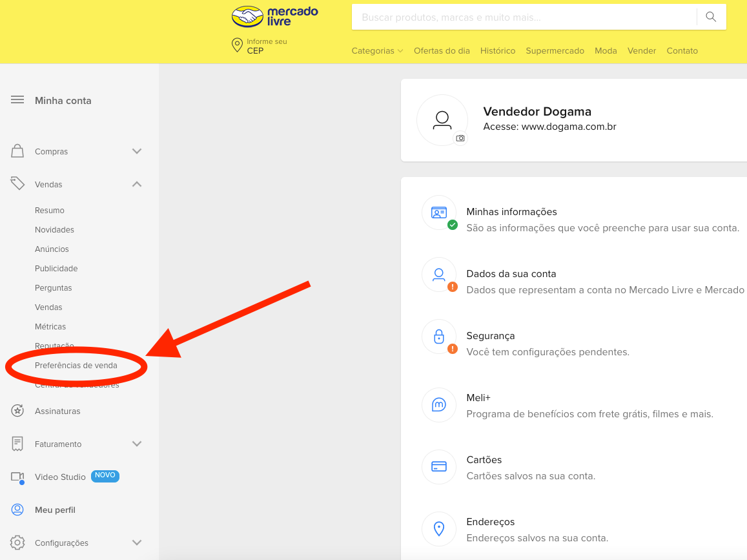Viewport: 747px width, 560px height.
Task: Click the Minhas informações ID card icon
Action: tap(439, 213)
